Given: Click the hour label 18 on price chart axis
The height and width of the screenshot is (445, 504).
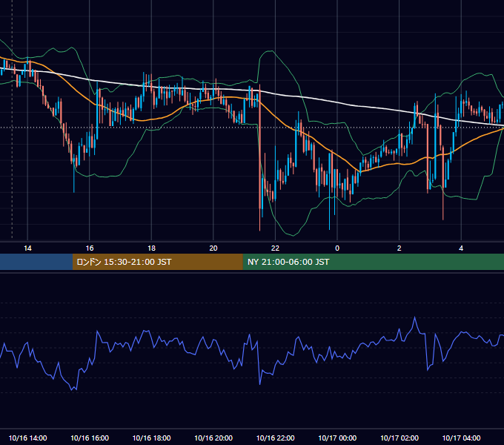Looking at the screenshot, I should [x=151, y=248].
